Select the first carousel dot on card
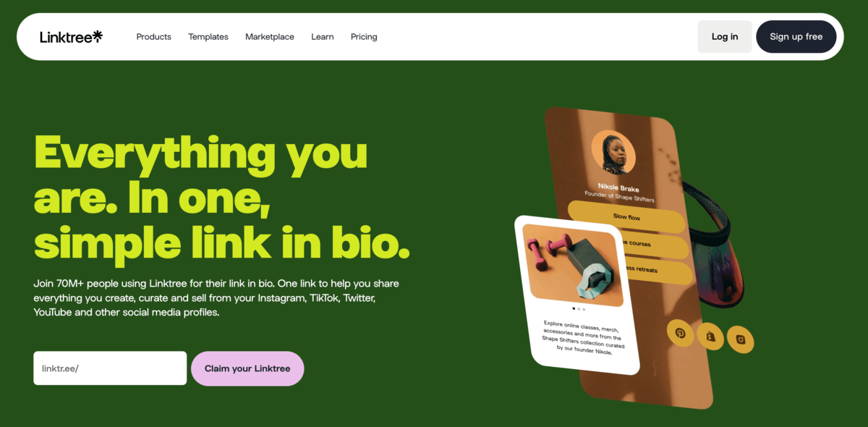Image resolution: width=868 pixels, height=427 pixels. pos(574,308)
